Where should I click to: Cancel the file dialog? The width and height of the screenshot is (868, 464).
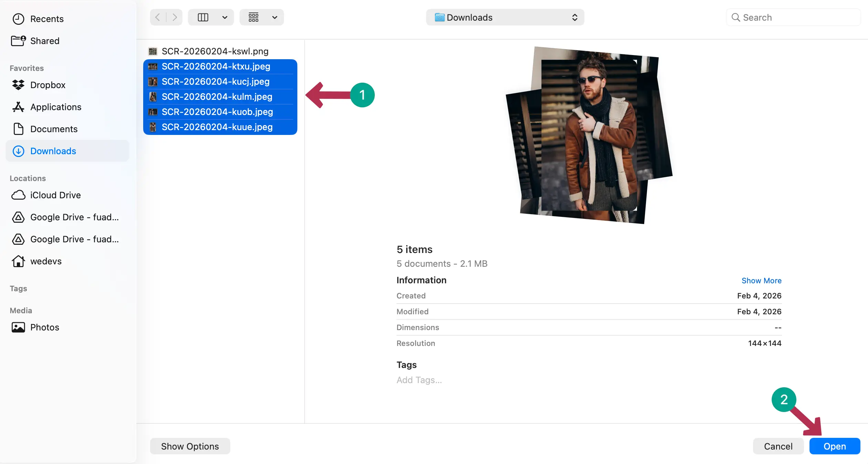click(x=777, y=446)
